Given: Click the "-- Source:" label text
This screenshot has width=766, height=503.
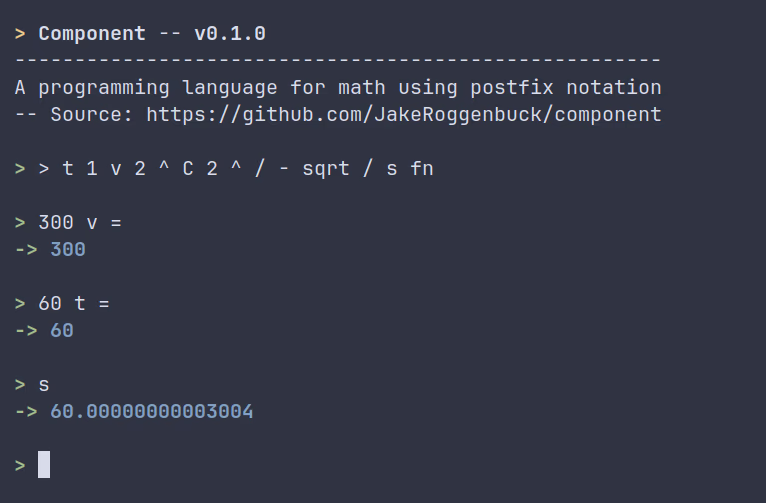Looking at the screenshot, I should pyautogui.click(x=74, y=114).
